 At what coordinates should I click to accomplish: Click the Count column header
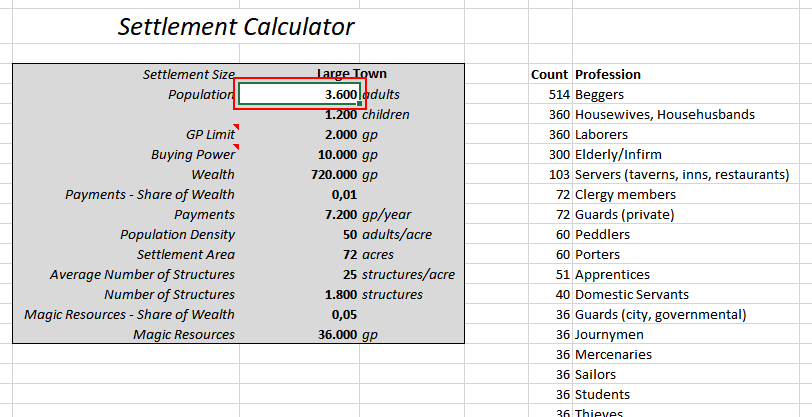click(x=549, y=75)
